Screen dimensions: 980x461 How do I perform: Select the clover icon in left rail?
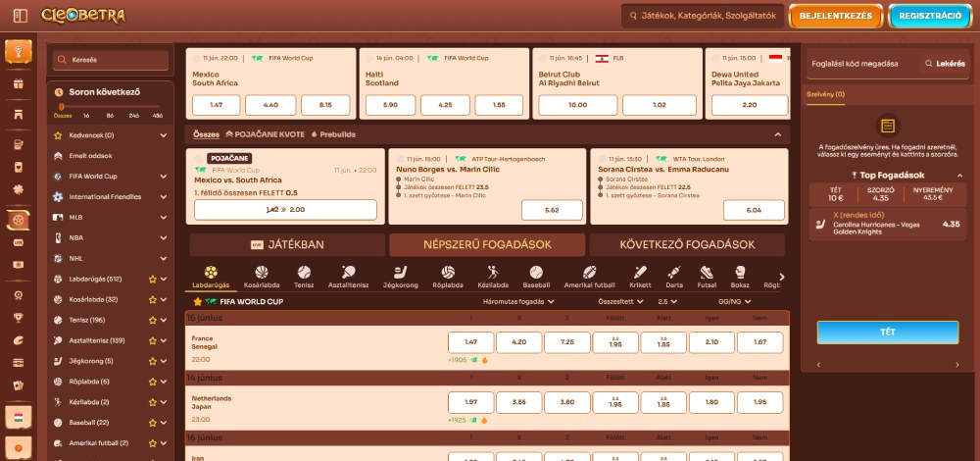tap(18, 189)
